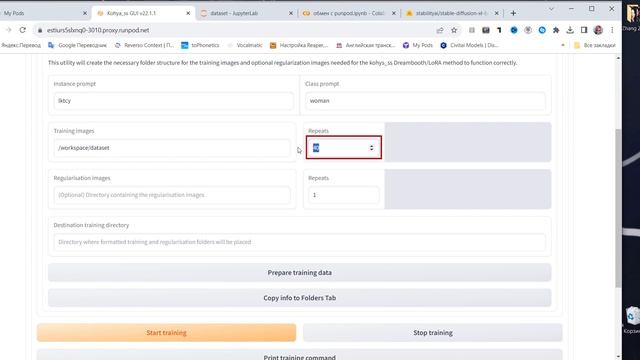Open the Яндекс.Перевод bookmark
This screenshot has height=360, width=640.
[21, 45]
